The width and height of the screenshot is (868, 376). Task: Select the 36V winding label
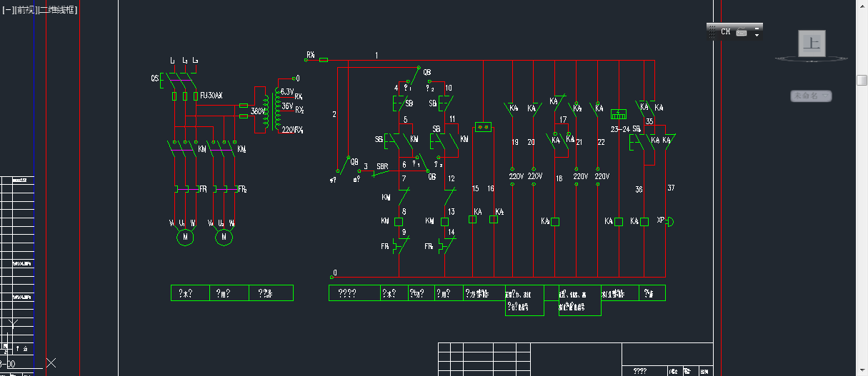pos(287,106)
